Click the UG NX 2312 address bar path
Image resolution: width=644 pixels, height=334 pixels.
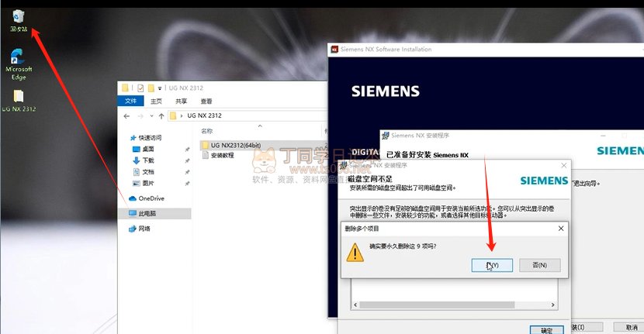pyautogui.click(x=204, y=115)
